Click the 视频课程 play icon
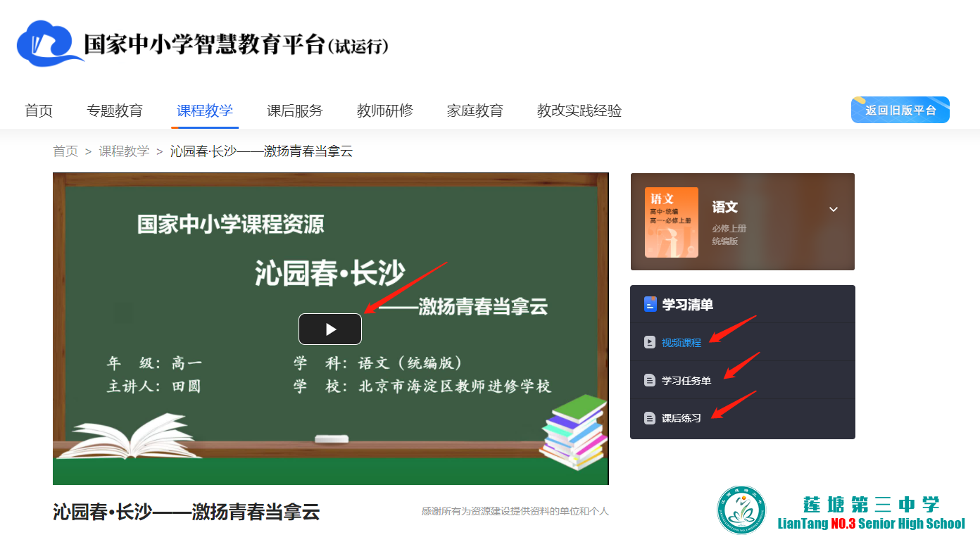Viewport: 980px width, 542px height. pos(650,342)
